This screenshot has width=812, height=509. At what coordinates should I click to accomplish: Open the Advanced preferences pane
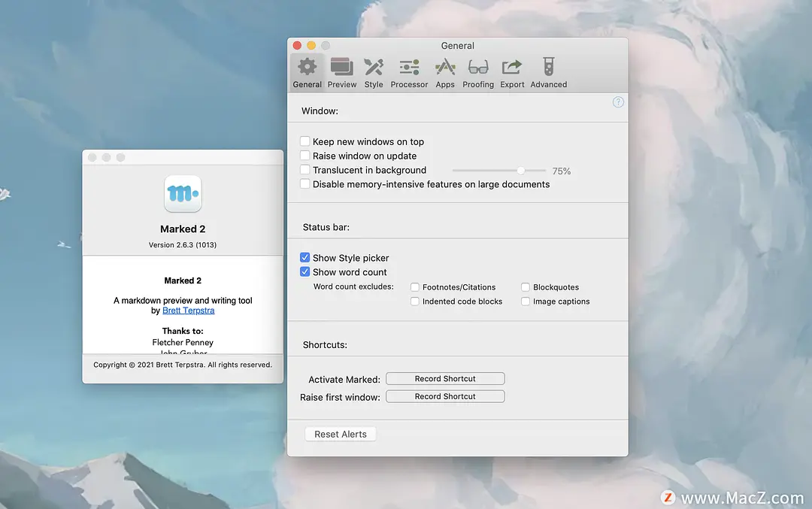(548, 72)
